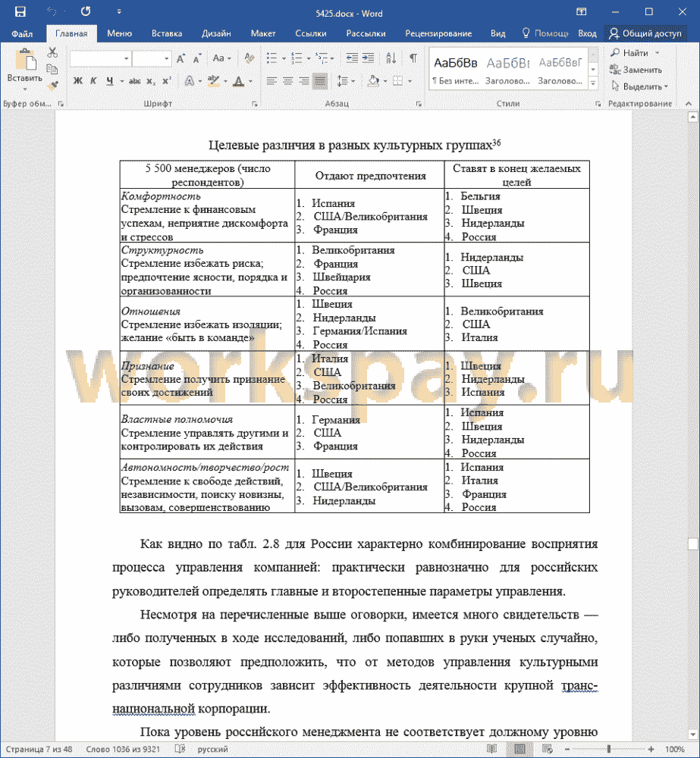Toggle Bold (Ж) formatting

pyautogui.click(x=78, y=81)
